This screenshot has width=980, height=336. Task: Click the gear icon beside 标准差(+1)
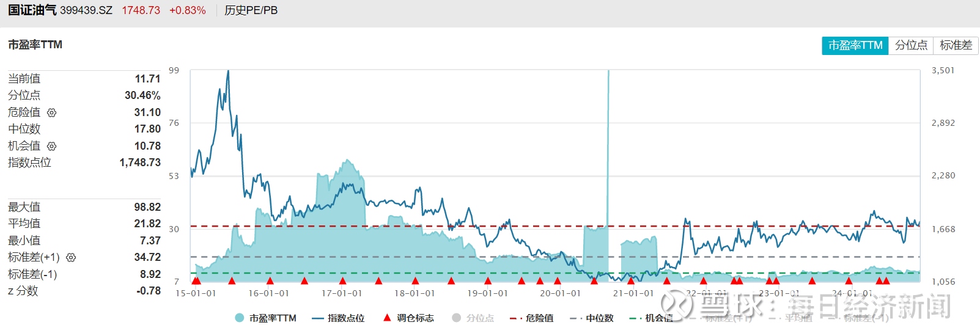[71, 258]
